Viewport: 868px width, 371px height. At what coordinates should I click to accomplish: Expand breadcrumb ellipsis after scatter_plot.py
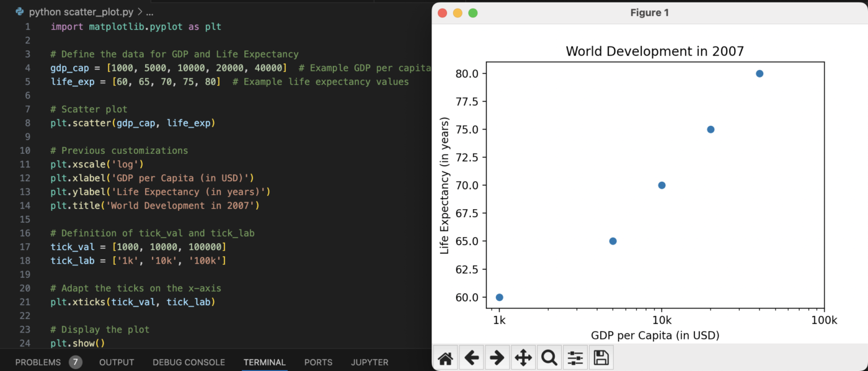[149, 12]
